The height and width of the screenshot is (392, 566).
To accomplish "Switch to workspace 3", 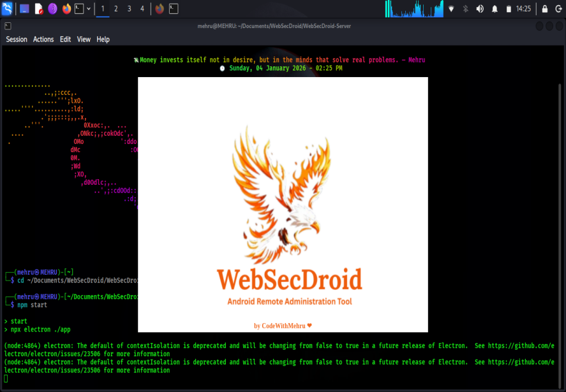I will pos(129,8).
